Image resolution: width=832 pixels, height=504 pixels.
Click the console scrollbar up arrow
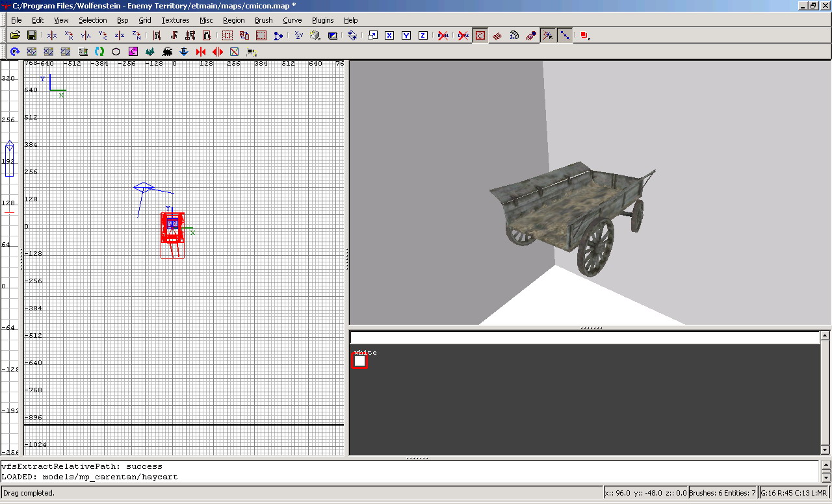pyautogui.click(x=825, y=466)
